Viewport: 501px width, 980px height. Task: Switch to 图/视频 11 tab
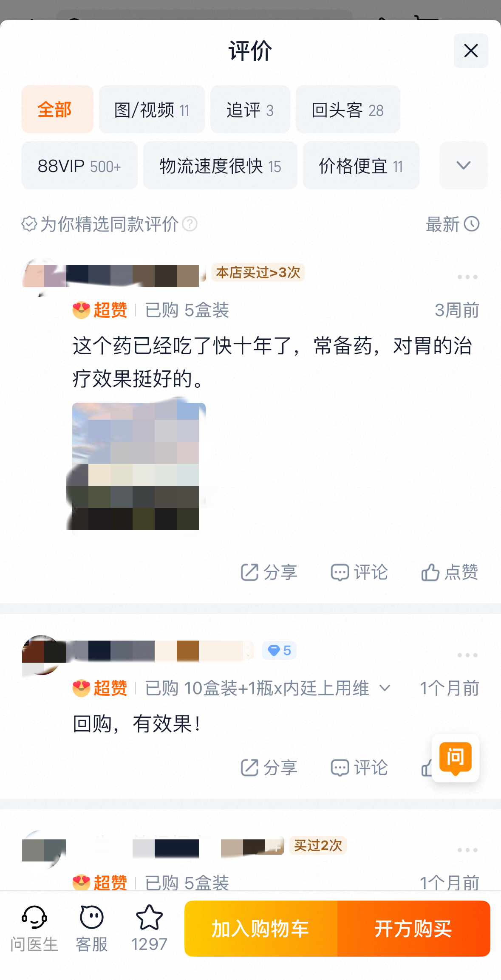tap(152, 109)
